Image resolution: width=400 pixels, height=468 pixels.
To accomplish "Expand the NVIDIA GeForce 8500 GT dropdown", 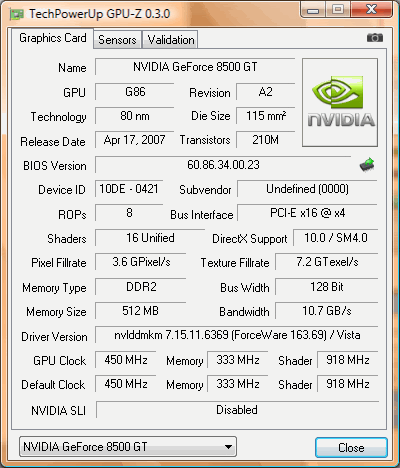I will click(x=128, y=447).
